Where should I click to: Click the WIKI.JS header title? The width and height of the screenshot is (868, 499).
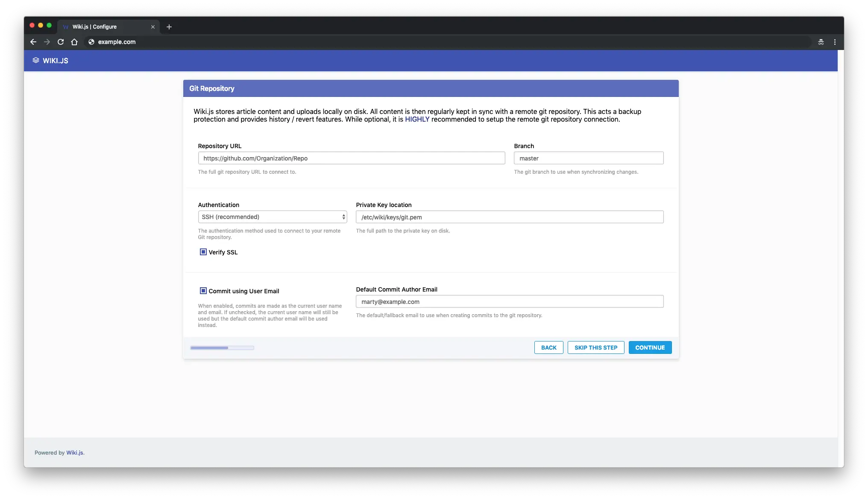click(x=56, y=61)
